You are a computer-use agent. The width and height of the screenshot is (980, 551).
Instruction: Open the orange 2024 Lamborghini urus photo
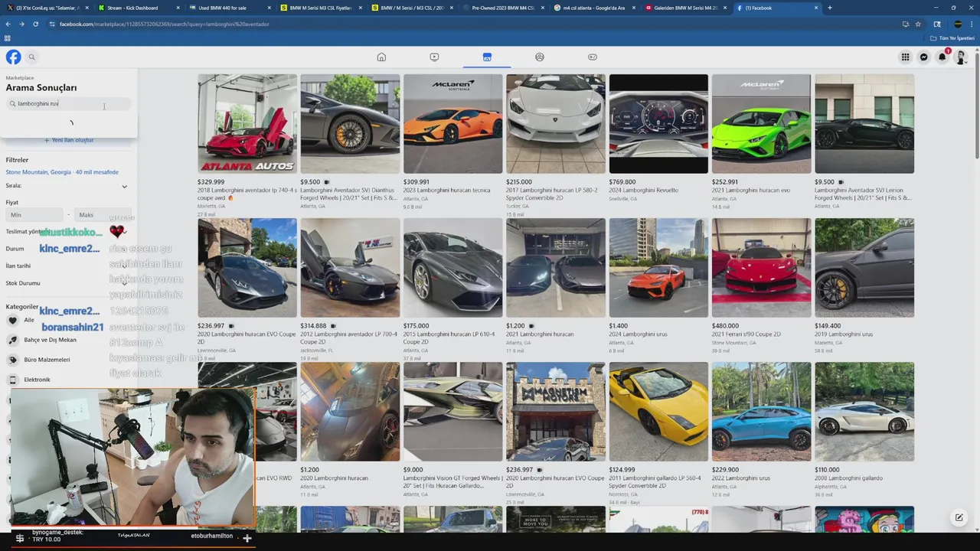(x=658, y=268)
